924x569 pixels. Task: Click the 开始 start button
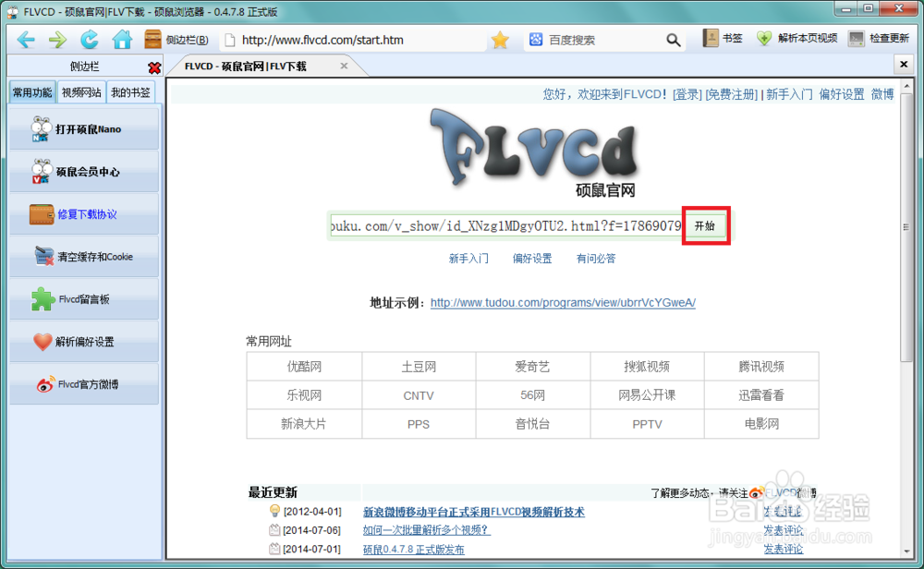pyautogui.click(x=705, y=226)
